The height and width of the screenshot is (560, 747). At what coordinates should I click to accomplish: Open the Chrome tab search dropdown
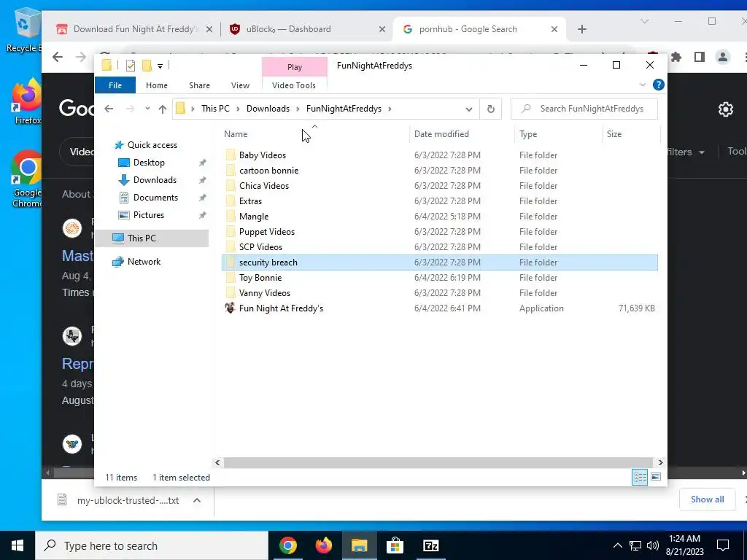point(645,21)
